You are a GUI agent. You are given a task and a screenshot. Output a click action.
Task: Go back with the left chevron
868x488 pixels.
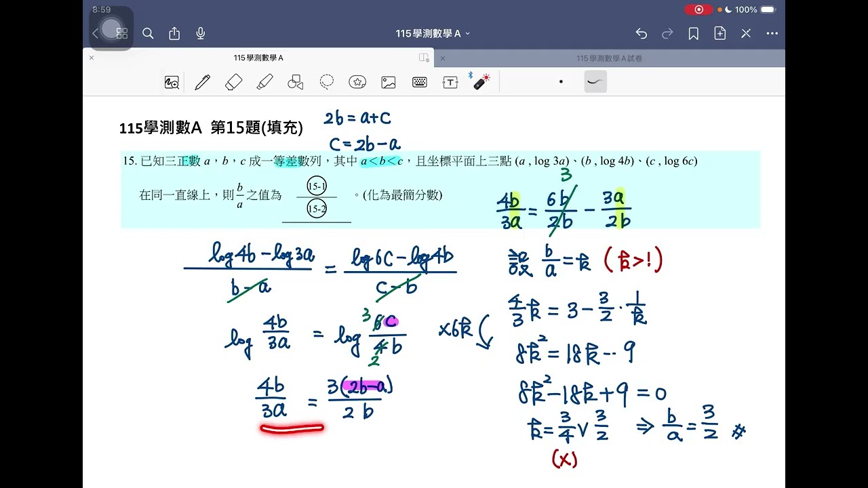click(95, 33)
